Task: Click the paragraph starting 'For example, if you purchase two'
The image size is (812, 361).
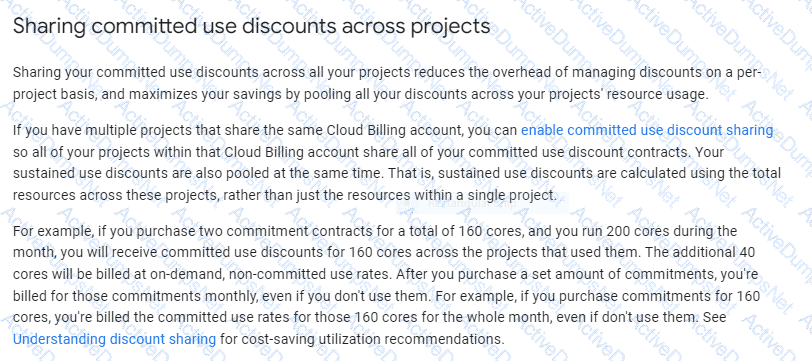Action: click(x=387, y=285)
